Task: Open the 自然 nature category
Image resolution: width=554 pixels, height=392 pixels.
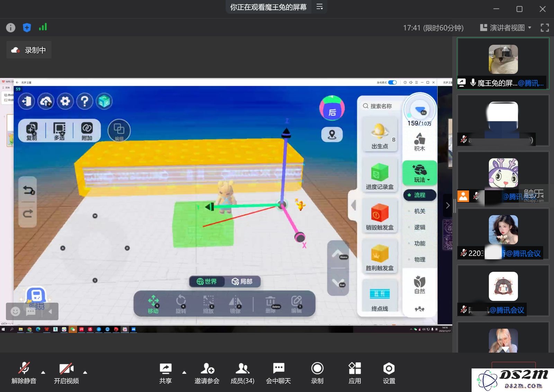Action: [420, 285]
